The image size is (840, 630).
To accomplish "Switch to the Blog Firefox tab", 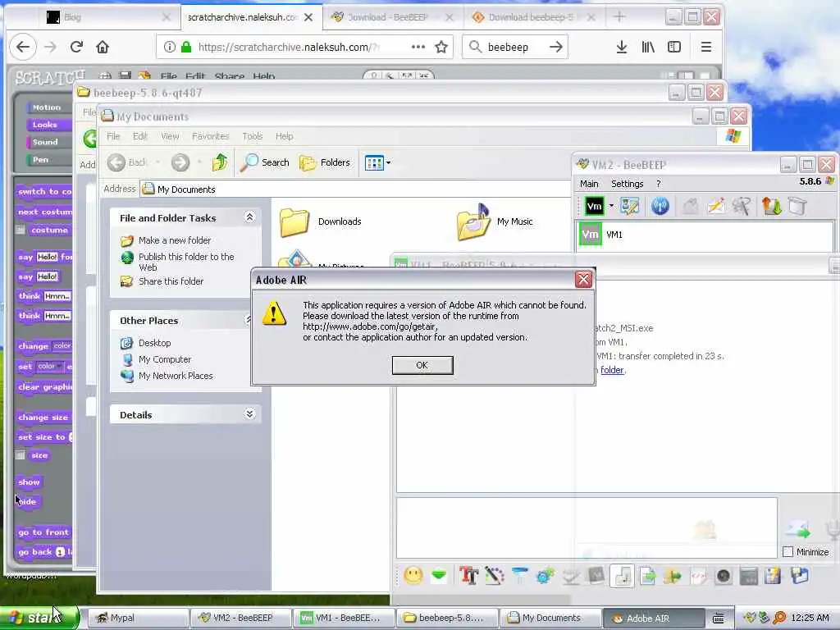I will coord(107,17).
